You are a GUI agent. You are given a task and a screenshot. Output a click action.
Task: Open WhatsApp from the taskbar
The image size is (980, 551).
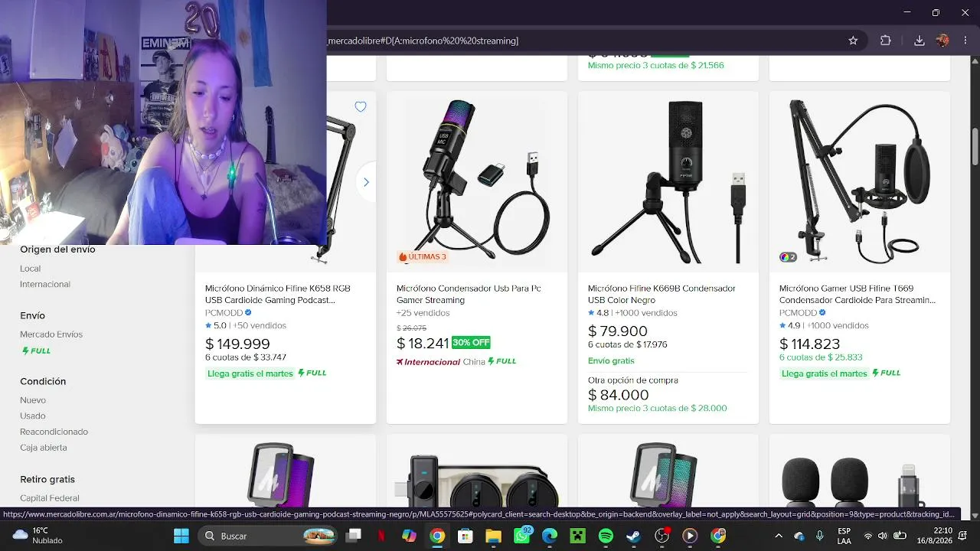point(521,536)
